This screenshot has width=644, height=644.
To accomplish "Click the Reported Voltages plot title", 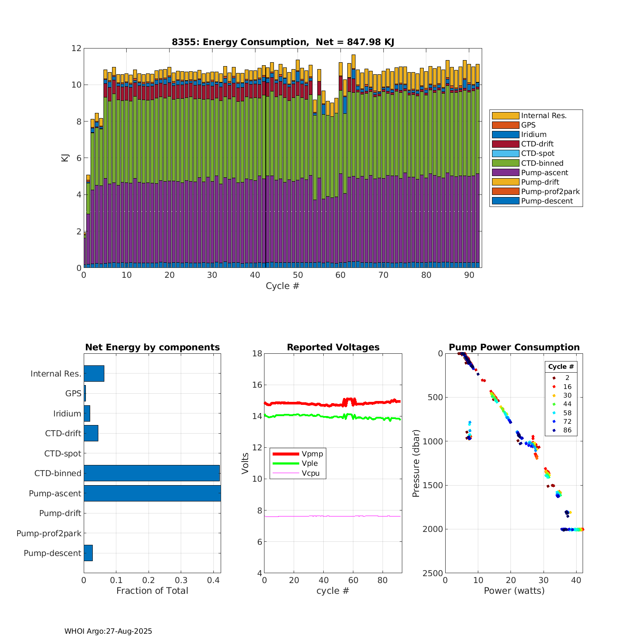I will (x=333, y=347).
